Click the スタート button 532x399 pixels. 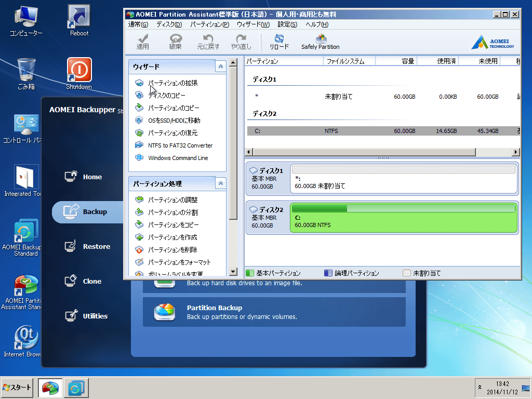17,388
